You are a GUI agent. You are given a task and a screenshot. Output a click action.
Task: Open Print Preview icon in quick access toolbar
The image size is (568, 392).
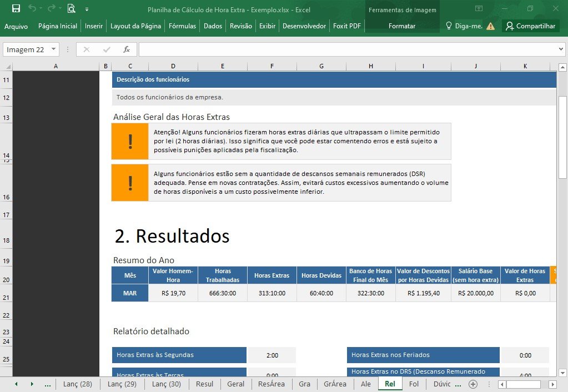click(72, 8)
